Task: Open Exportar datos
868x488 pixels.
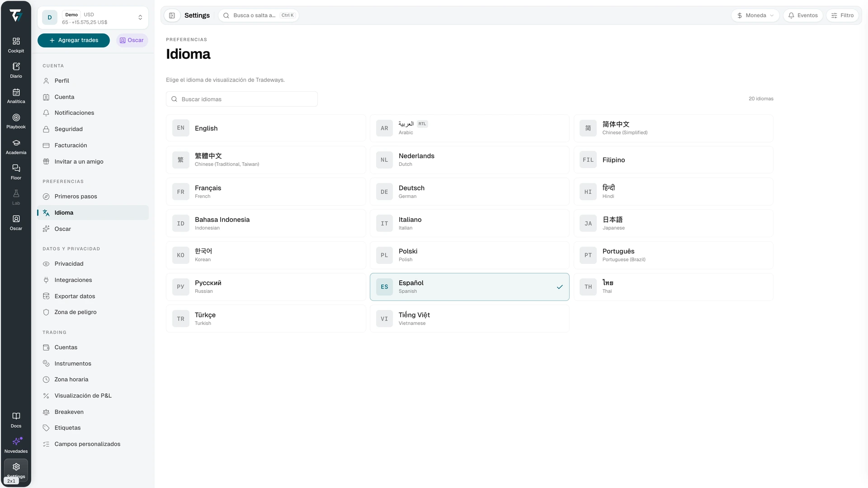Action: click(93, 296)
